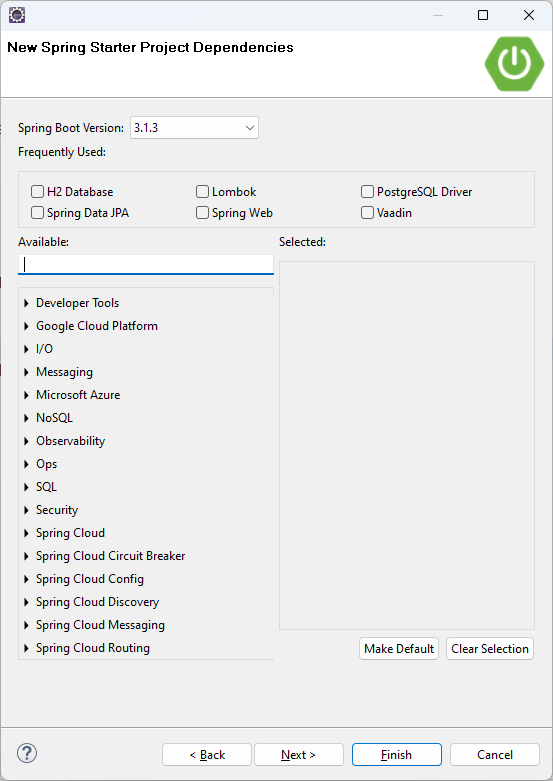Screen dimensions: 553x781
Task: Minimize the dependencies dialog window
Action: click(x=438, y=15)
